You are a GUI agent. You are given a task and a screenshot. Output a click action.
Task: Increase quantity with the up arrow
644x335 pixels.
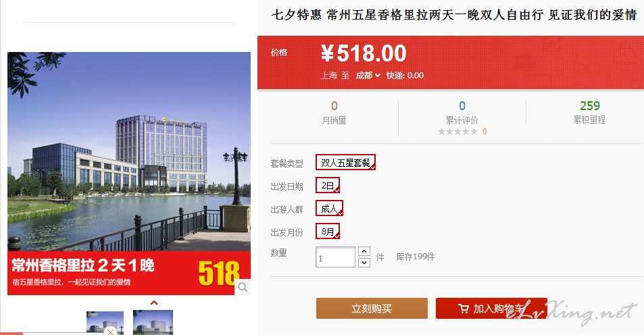coord(364,251)
